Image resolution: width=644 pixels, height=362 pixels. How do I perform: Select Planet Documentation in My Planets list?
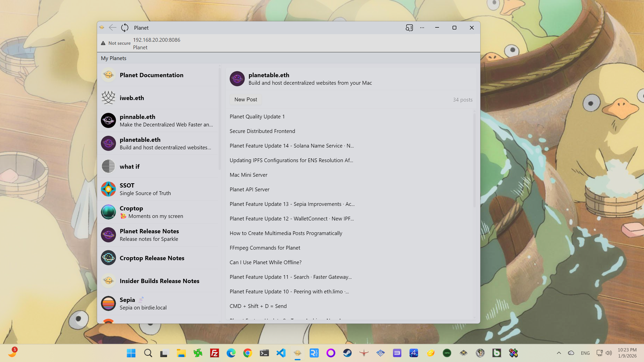point(151,75)
